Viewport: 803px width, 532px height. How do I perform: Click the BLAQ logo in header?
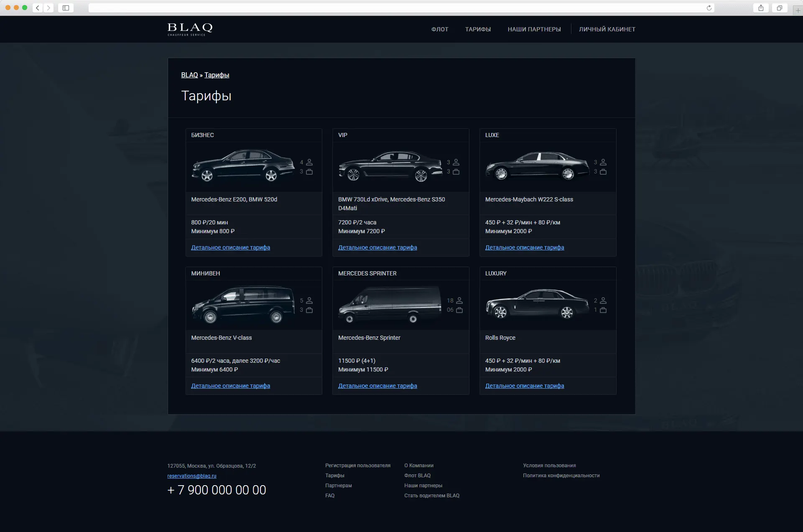click(x=190, y=29)
